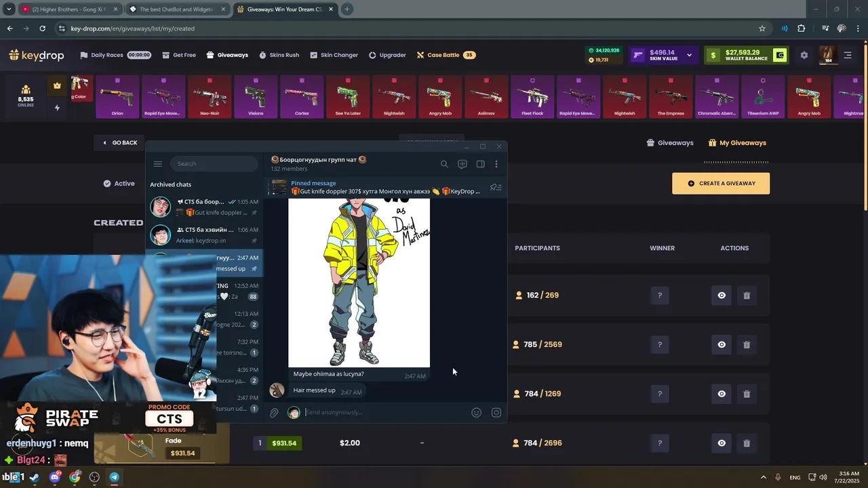Screen dimensions: 868x488
Task: Click the Telegram Search box
Action: [x=214, y=163]
